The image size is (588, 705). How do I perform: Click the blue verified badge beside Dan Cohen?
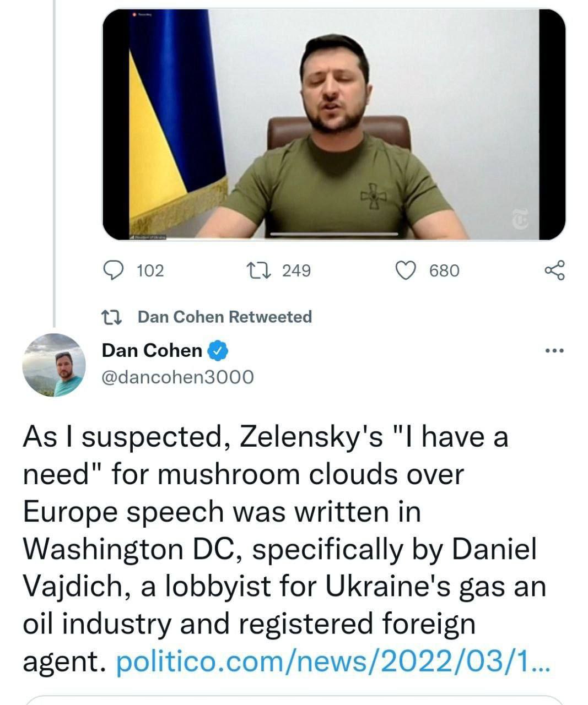click(x=218, y=350)
